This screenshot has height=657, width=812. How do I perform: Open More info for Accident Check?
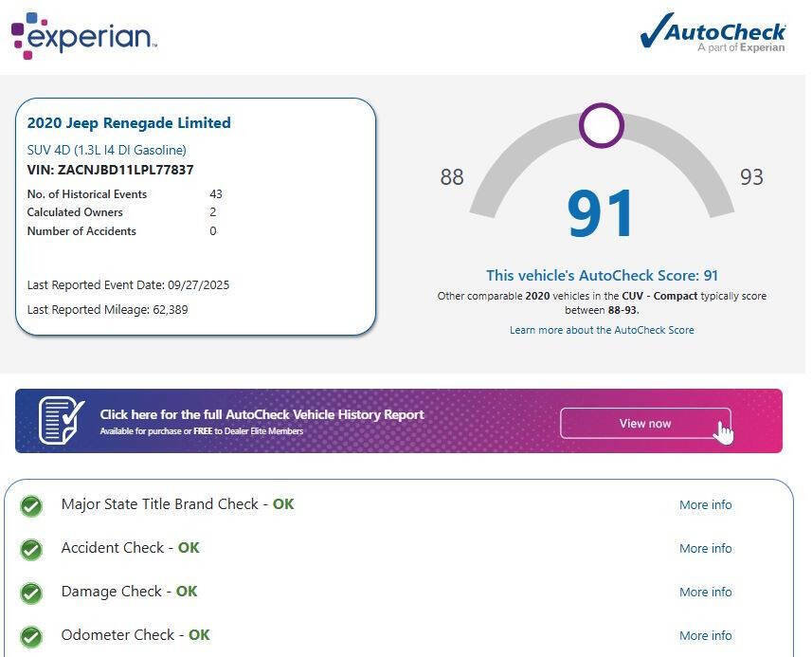point(705,549)
